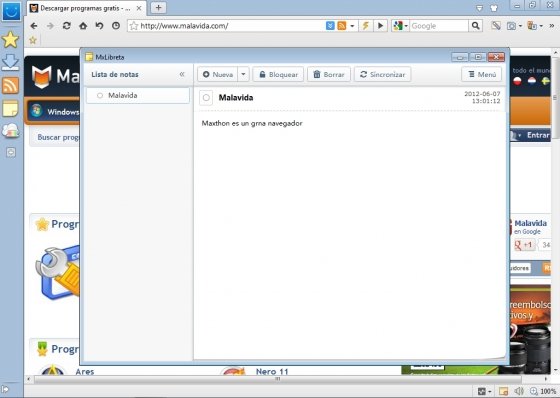Screen dimensions: 560x398
Task: Open the Maxthon smiley account icon
Action: (x=11, y=11)
